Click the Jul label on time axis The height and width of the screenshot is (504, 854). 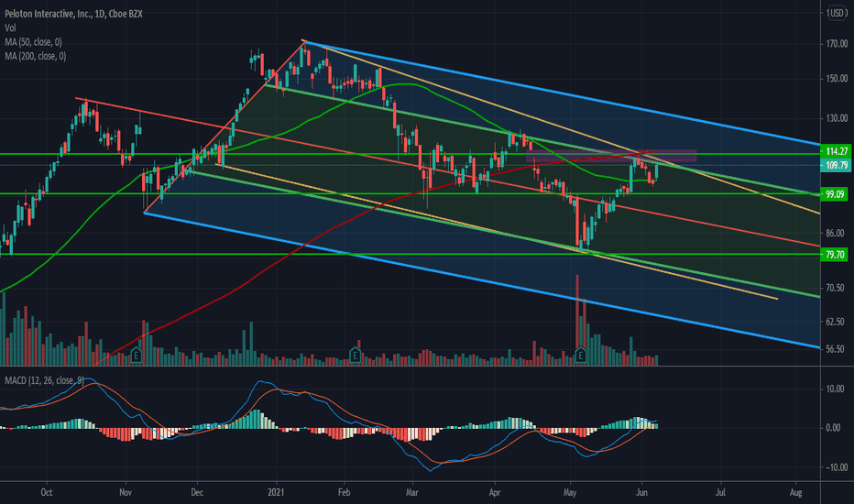pyautogui.click(x=720, y=493)
